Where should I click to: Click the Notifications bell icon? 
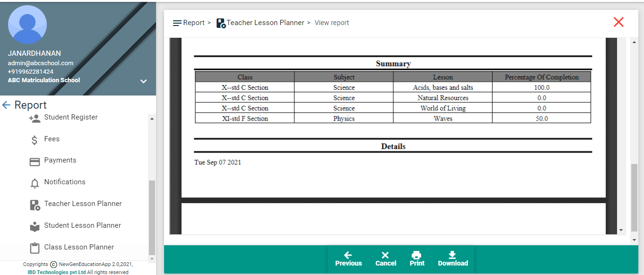(35, 183)
